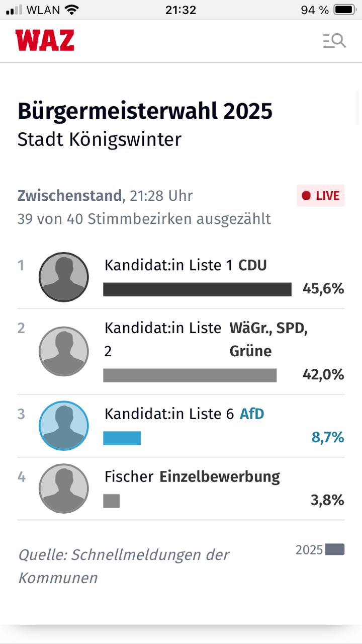Screen dimensions: 362x644
Task: Tap the Wi-Fi status icon
Action: (72, 10)
